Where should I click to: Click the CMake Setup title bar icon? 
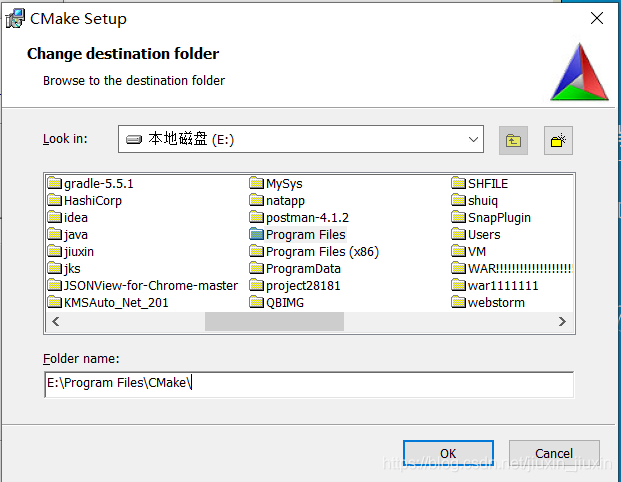tap(15, 18)
